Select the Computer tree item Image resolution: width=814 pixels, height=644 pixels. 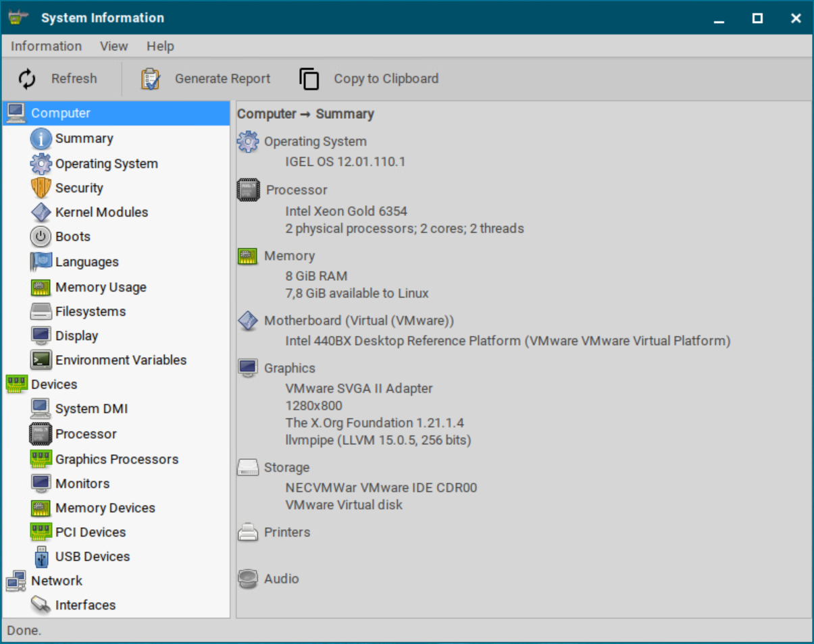(61, 113)
